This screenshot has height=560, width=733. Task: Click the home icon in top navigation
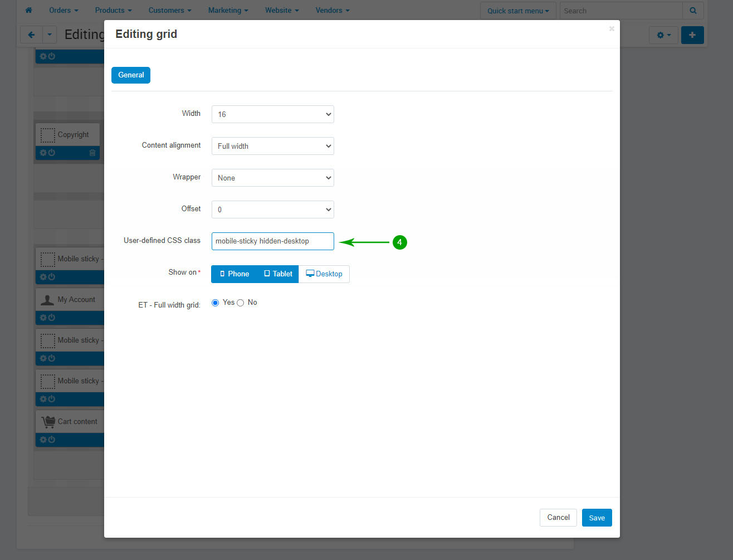[x=28, y=10]
